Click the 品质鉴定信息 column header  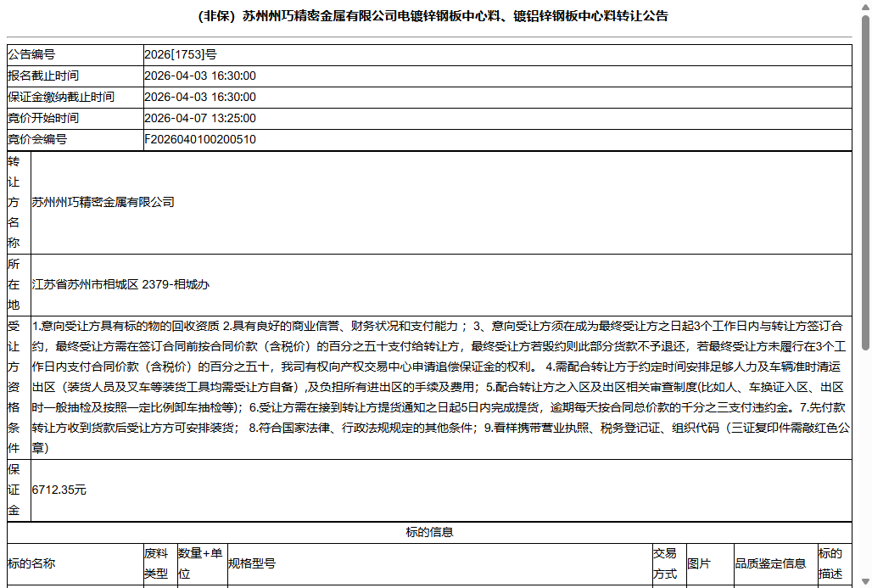pyautogui.click(x=776, y=564)
